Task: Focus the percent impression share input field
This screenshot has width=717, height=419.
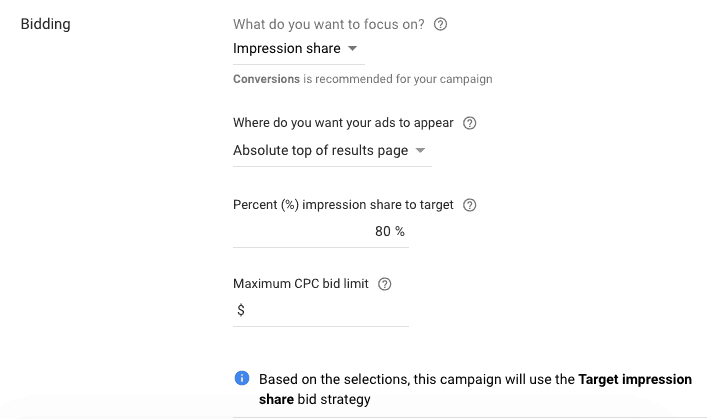Action: [321, 231]
